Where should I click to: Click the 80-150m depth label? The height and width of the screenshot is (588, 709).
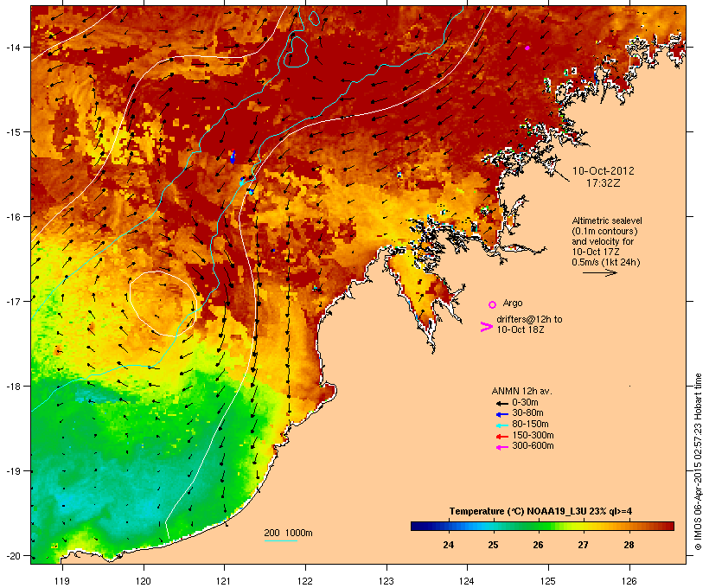[530, 425]
